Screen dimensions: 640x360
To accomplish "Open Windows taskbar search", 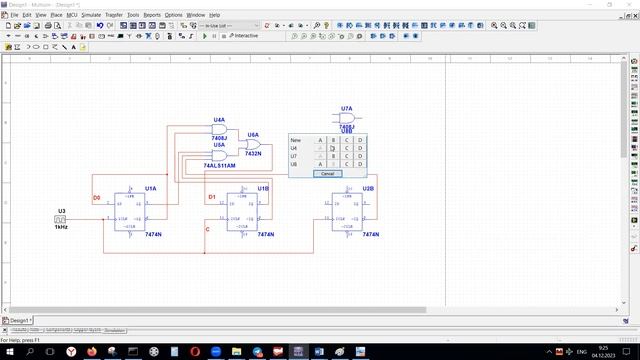I will coord(30,351).
